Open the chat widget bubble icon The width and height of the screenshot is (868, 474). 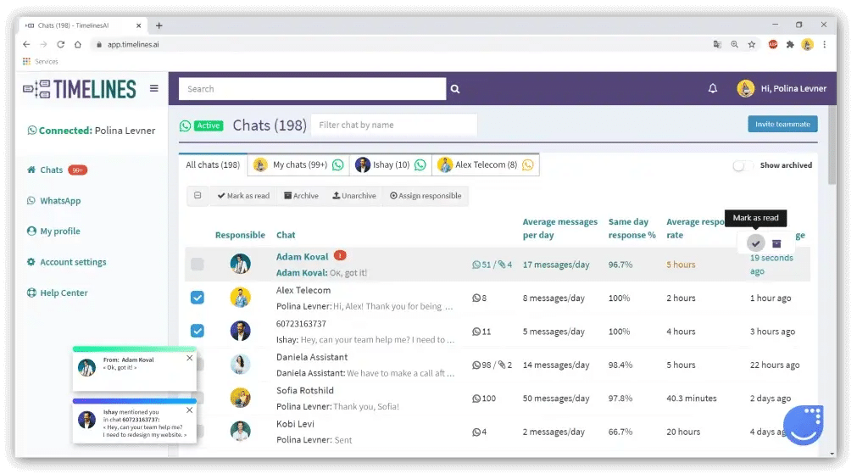(x=803, y=424)
